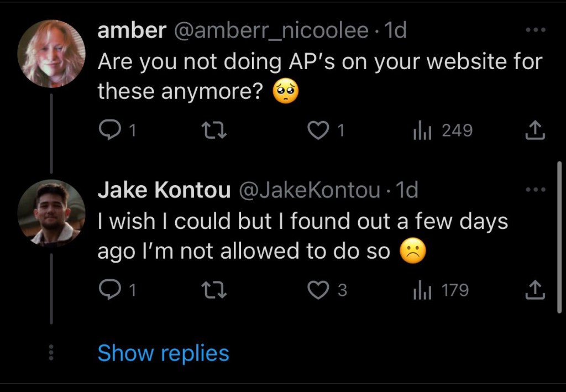Click the amber display name
The height and width of the screenshot is (392, 566).
132,31
